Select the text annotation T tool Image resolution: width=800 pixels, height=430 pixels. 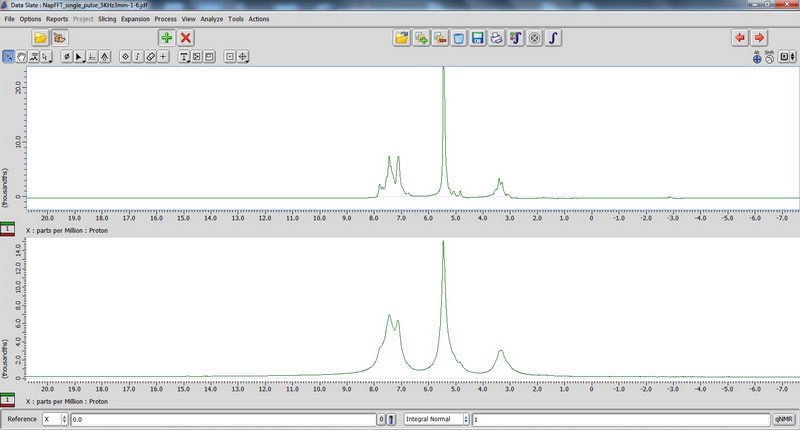(x=184, y=57)
